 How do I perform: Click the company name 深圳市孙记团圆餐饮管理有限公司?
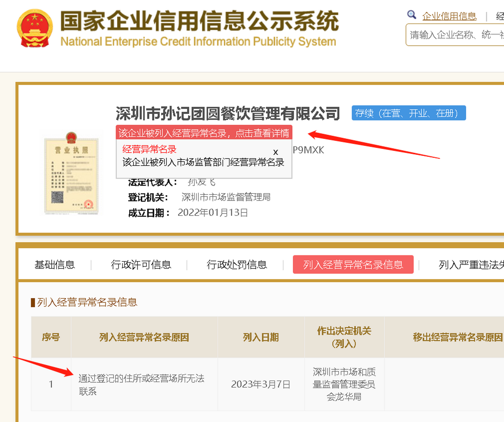coord(228,113)
